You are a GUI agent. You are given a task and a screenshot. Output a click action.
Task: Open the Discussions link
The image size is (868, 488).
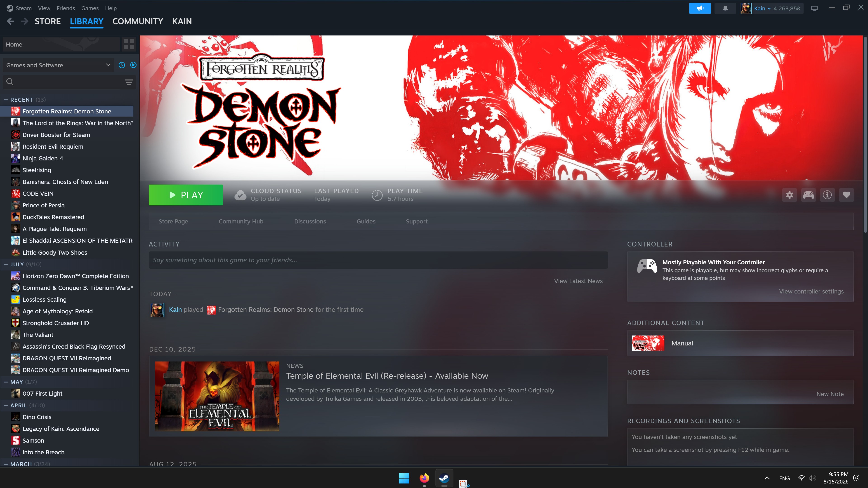coord(310,221)
